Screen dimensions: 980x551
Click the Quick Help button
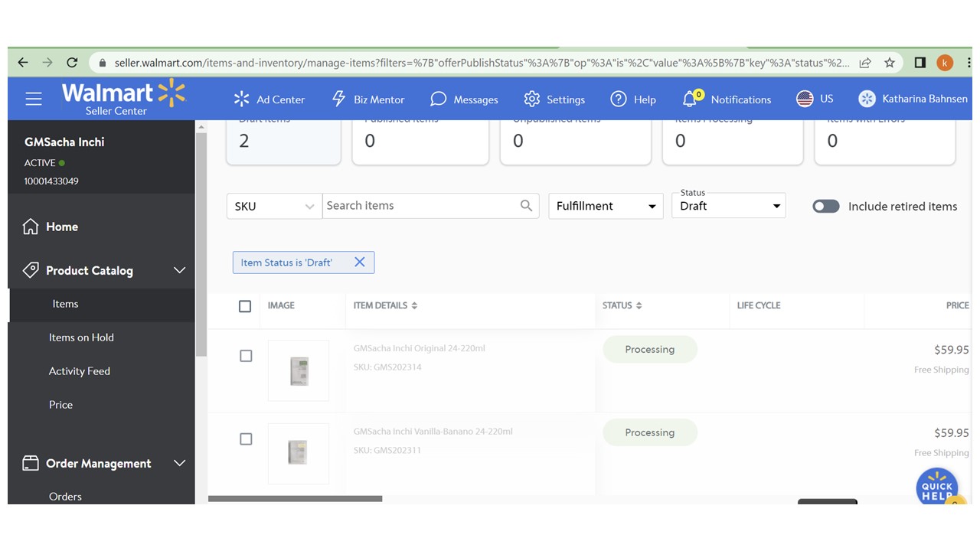click(x=936, y=487)
